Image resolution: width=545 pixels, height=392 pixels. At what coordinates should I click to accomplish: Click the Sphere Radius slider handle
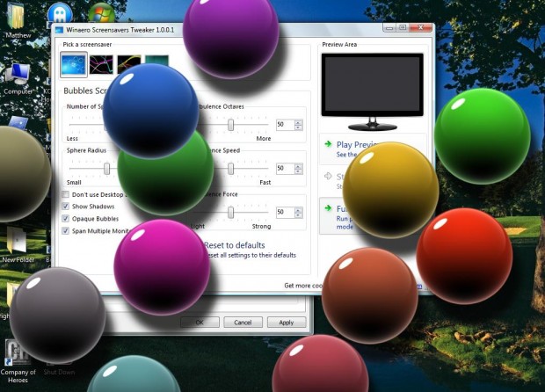tap(107, 168)
